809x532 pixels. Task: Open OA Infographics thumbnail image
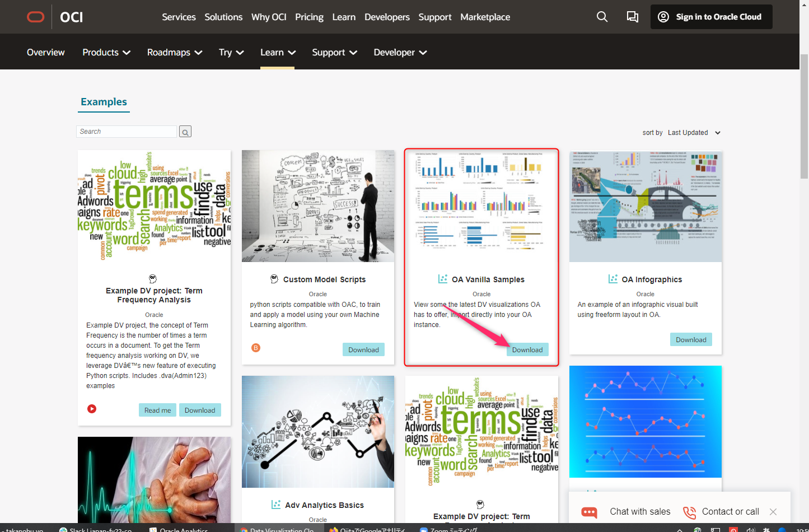tap(646, 206)
